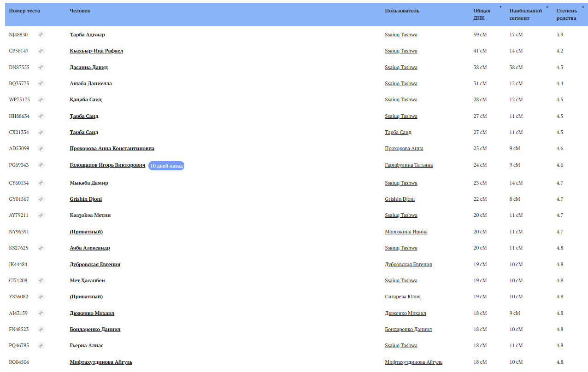Click the pin icon next to BQ35775
The height and width of the screenshot is (372, 588).
41,83
